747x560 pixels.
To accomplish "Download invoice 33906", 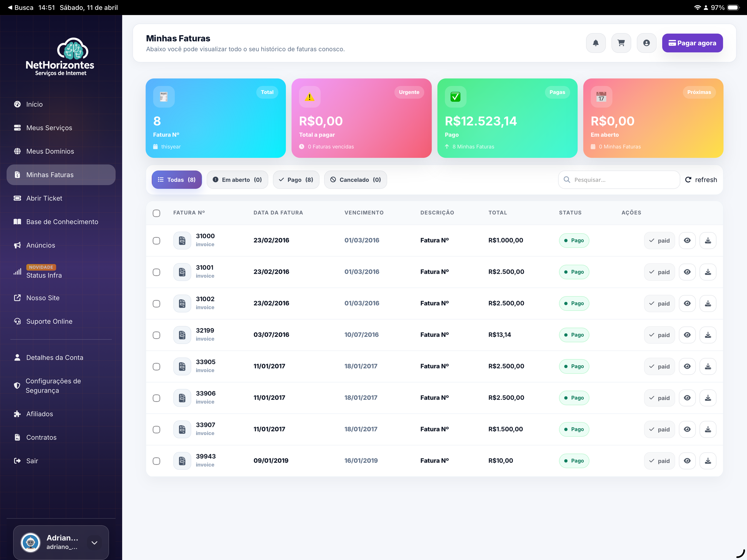I will [x=708, y=398].
